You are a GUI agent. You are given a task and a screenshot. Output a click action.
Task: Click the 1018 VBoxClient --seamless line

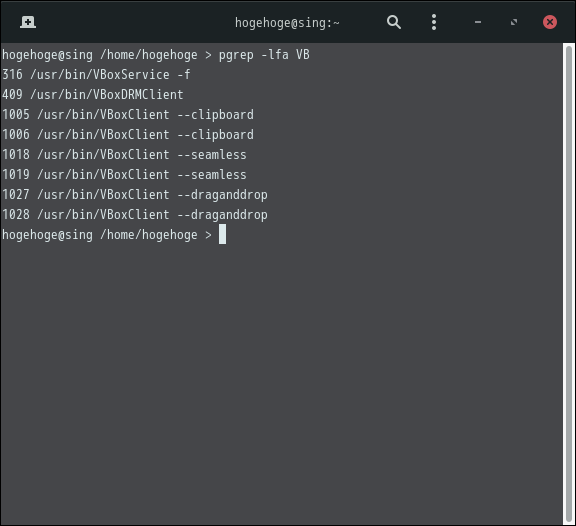(124, 155)
